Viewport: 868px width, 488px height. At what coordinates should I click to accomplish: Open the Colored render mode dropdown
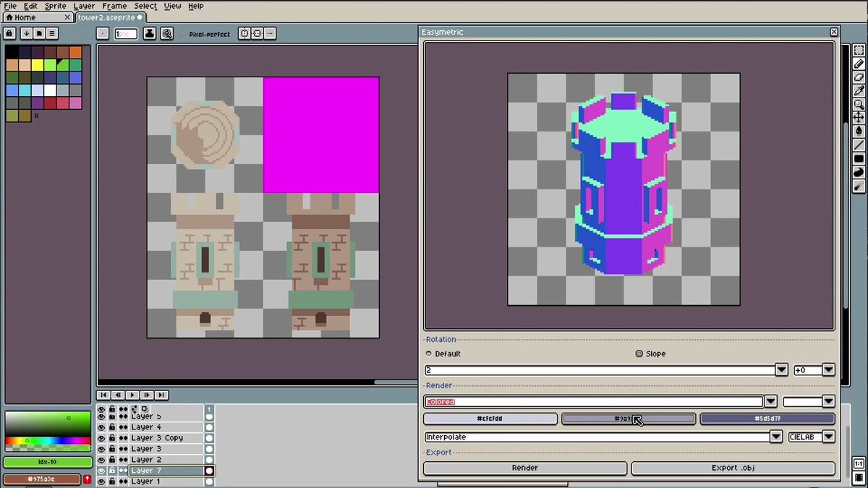[770, 401]
